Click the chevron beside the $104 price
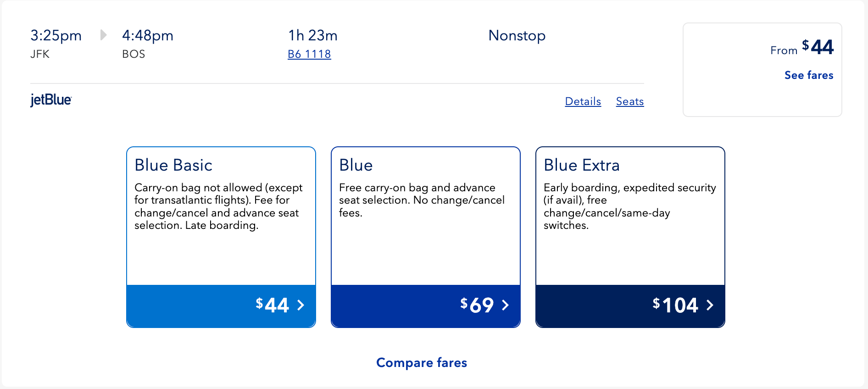The height and width of the screenshot is (389, 868). [x=710, y=306]
